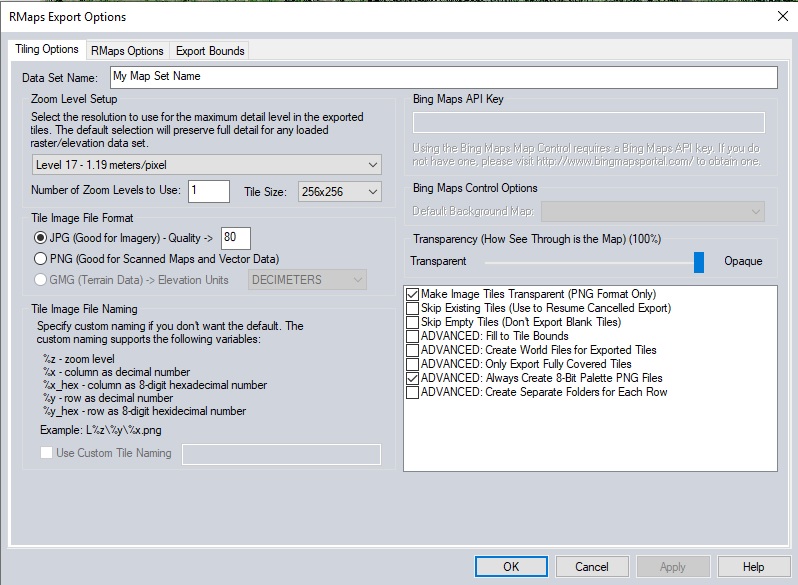
Task: Enable Skip Empty Tiles checkbox
Action: (x=413, y=323)
